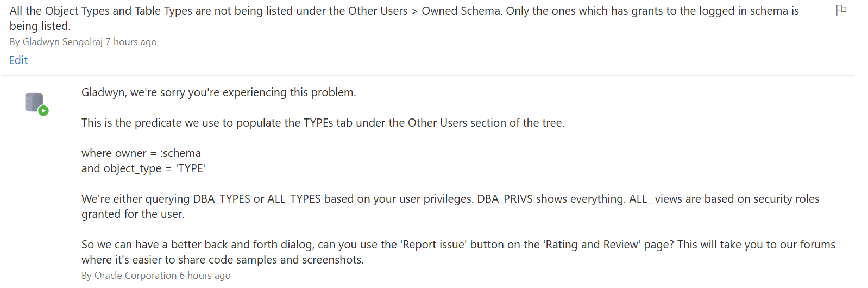Viewport: 868px width, 288px height.
Task: Click the 'Report issue' button mention text
Action: pyautogui.click(x=433, y=245)
